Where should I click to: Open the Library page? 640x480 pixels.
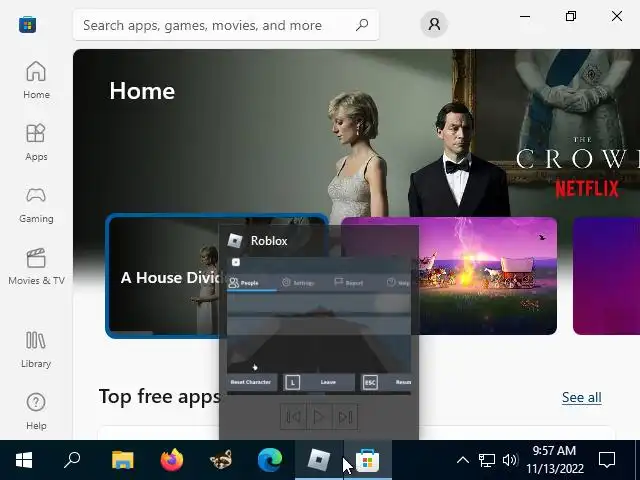[x=36, y=349]
